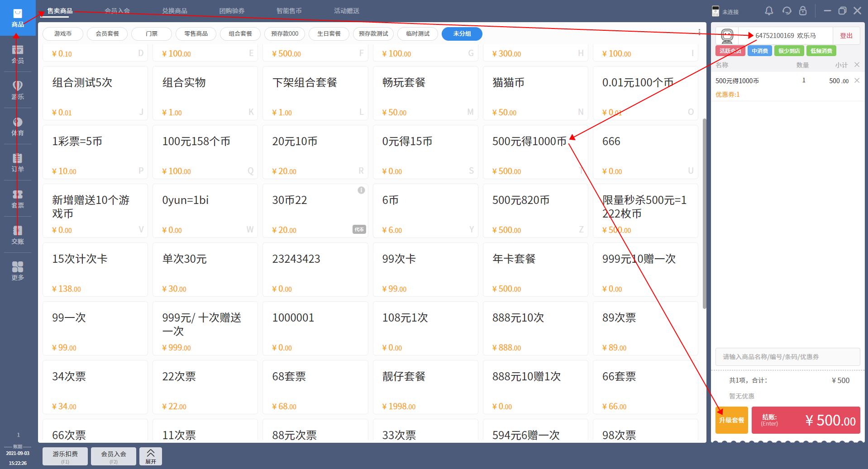Click member number 64752100169 欢乐马
Screen dimensions: 868x469
(x=785, y=36)
